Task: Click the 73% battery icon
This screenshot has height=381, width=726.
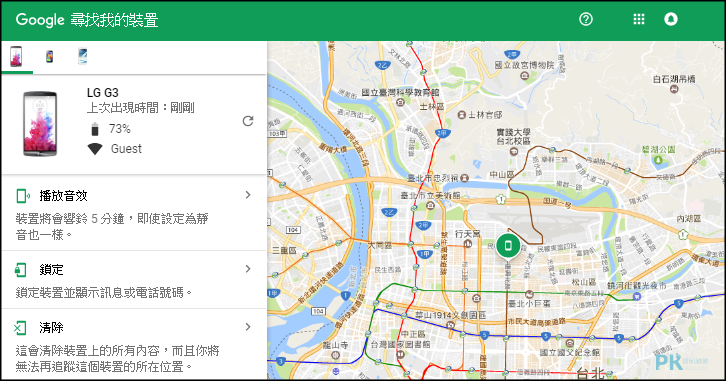Action: tap(95, 129)
